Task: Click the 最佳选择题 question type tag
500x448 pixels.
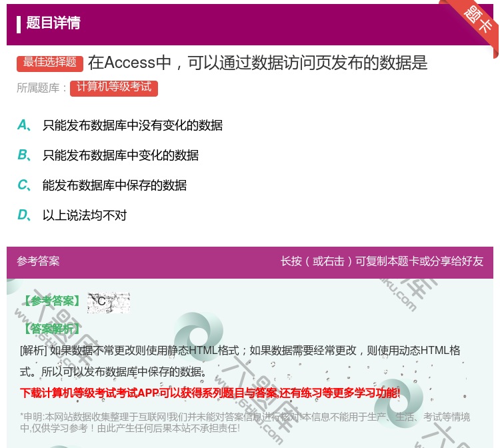Action: 50,63
